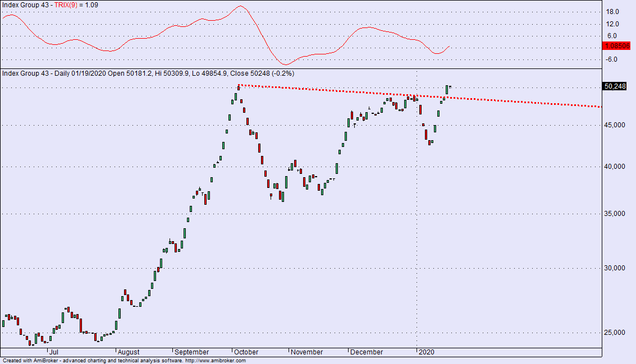Click the 6.0 TRIX axis label
The height and width of the screenshot is (364, 636).
[612, 36]
